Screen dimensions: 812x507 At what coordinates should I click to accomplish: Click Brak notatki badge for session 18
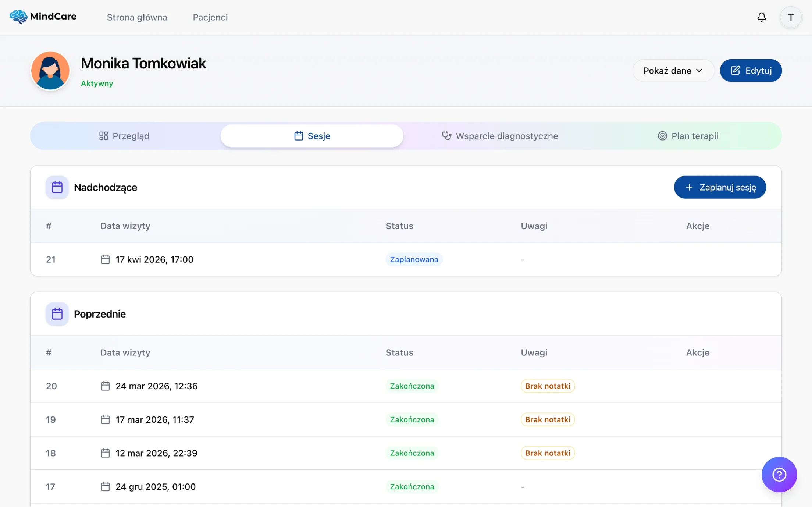pyautogui.click(x=548, y=453)
